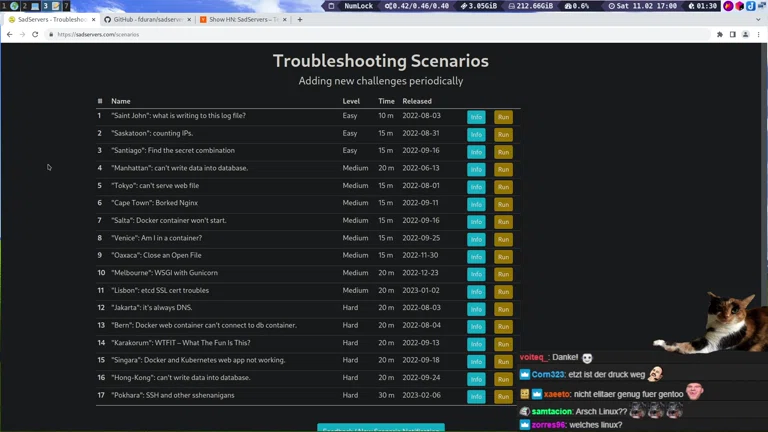Run the "Lisbon" scenario

click(503, 291)
